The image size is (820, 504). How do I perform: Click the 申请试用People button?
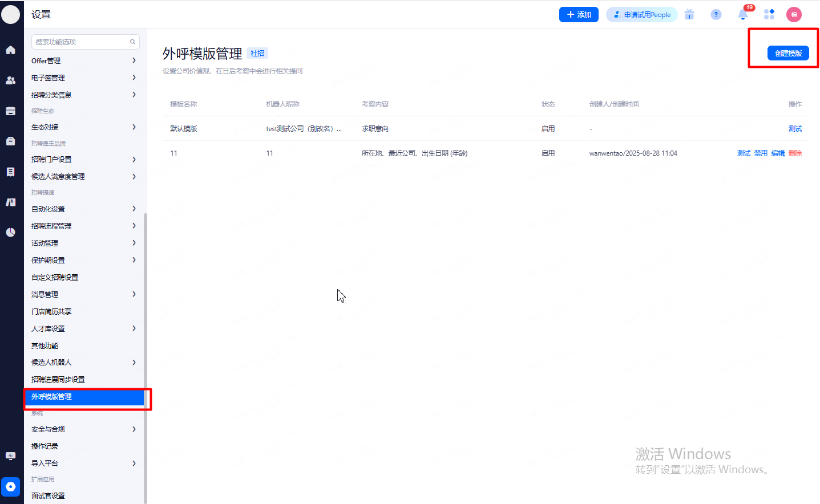641,15
